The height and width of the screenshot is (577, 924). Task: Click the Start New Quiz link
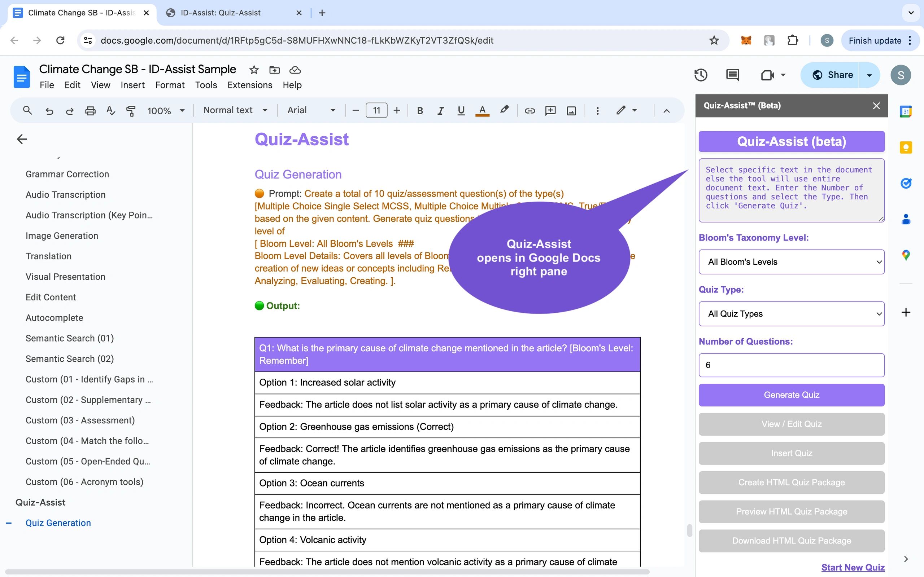(853, 567)
